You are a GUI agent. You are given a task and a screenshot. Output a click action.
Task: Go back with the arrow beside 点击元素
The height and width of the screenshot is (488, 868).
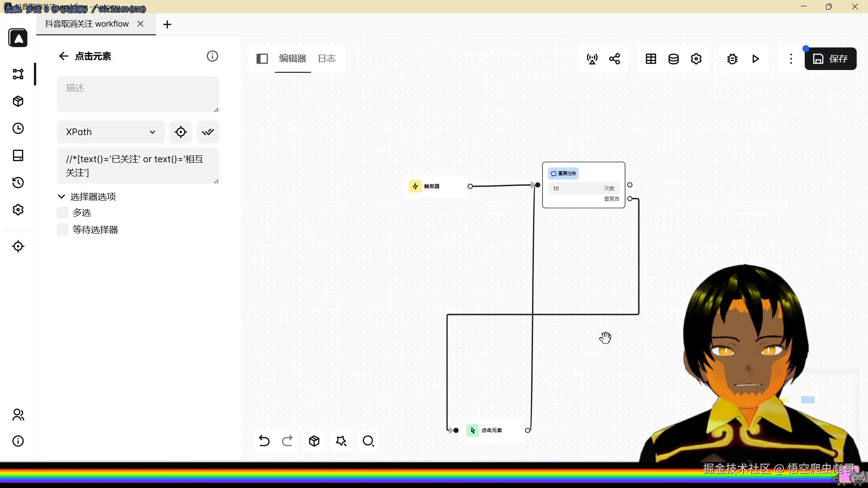tap(63, 56)
